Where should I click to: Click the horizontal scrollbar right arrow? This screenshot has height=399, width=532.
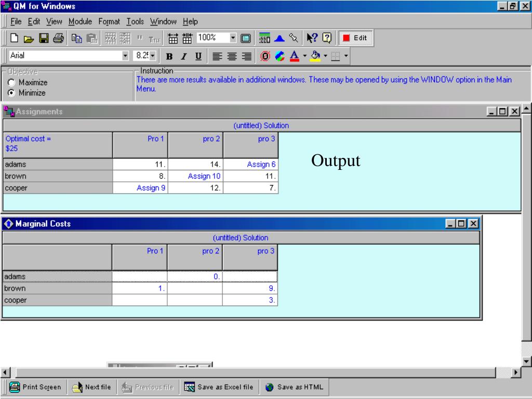515,373
